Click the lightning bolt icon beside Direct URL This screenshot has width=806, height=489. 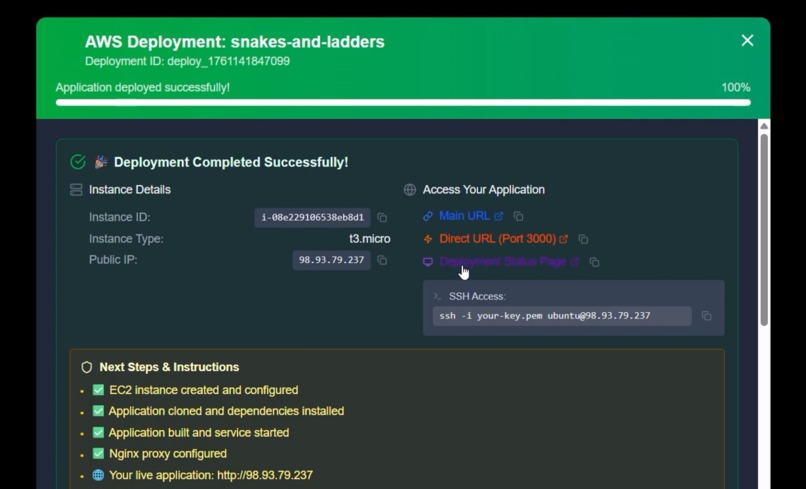tap(428, 239)
